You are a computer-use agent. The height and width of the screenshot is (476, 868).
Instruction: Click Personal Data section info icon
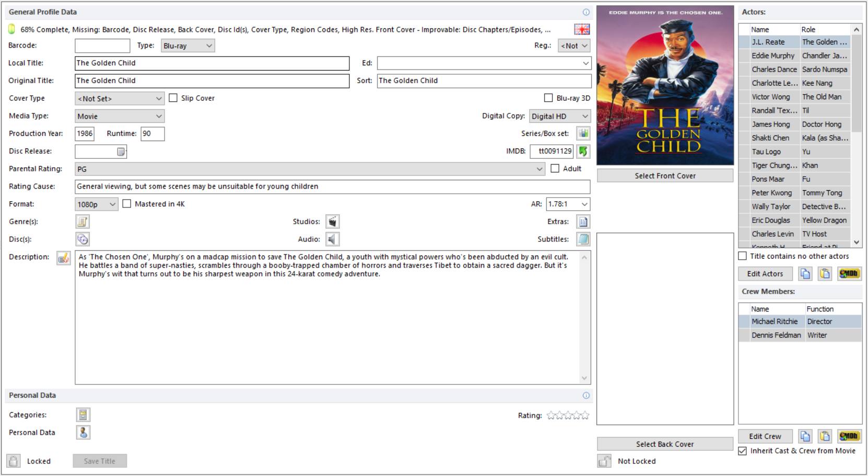point(586,396)
